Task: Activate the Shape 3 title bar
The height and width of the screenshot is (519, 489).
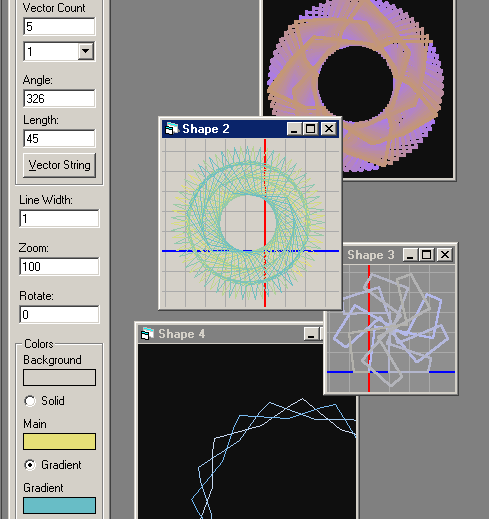Action: point(371,255)
